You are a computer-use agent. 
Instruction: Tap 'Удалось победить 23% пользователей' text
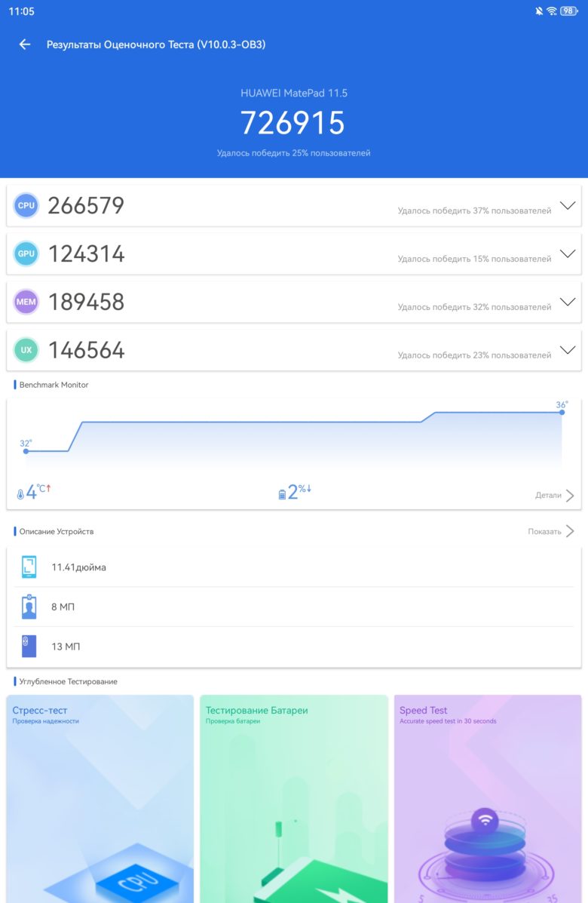click(x=475, y=355)
